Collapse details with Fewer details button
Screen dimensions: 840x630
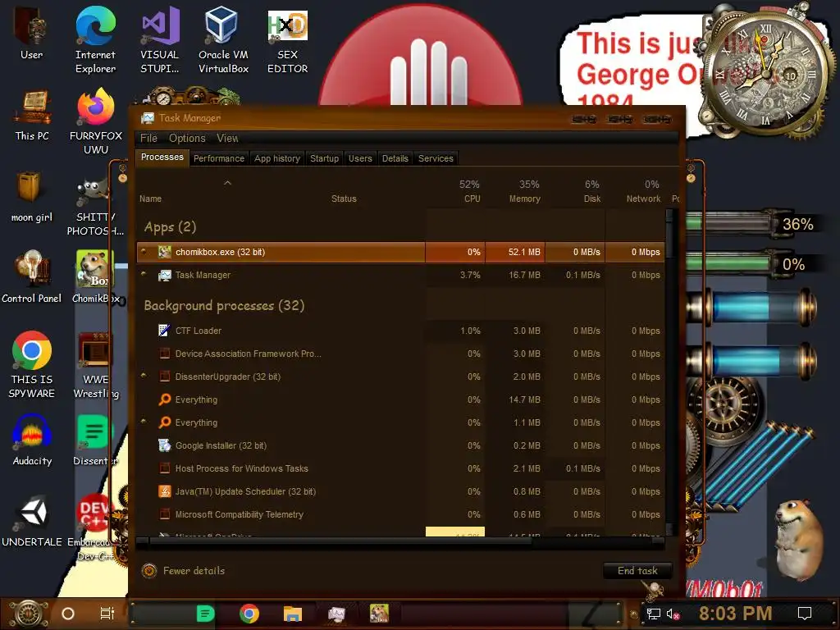tap(183, 571)
